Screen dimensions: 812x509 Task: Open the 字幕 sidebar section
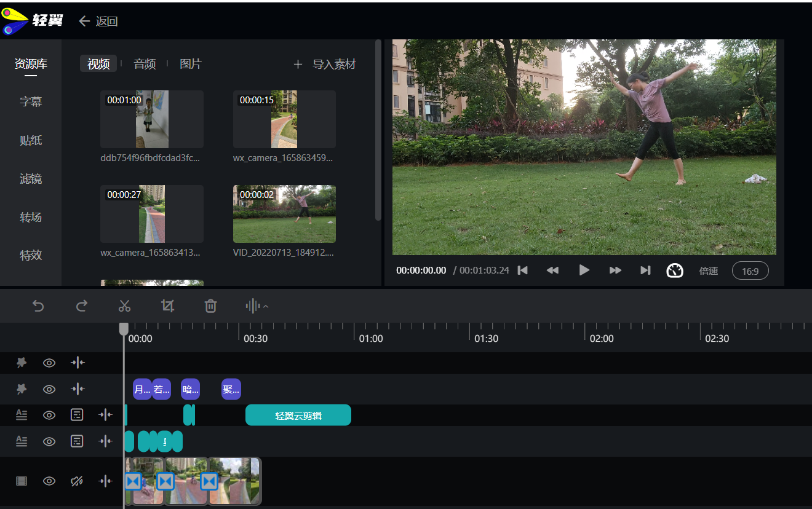coord(31,102)
